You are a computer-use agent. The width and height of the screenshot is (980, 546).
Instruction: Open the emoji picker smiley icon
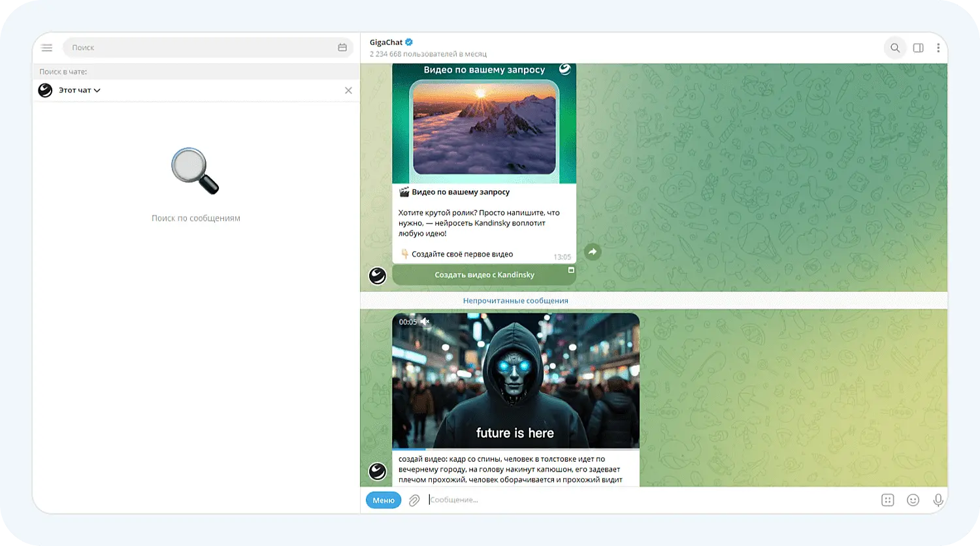[913, 500]
